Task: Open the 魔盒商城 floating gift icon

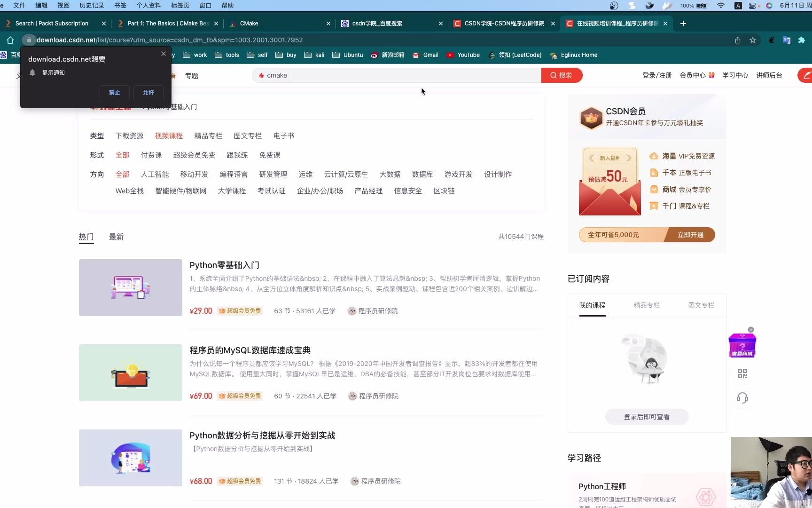Action: tap(742, 346)
